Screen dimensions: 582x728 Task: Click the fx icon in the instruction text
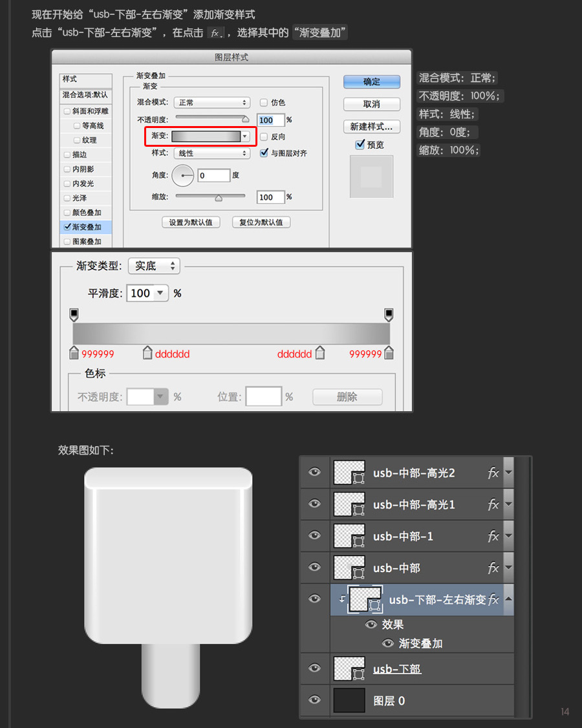(x=215, y=33)
